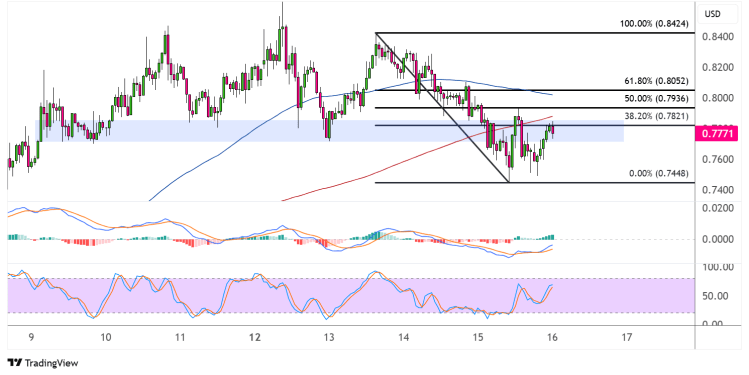Click the 50.00% (0.7936) retracement label
749x375 pixels.
click(x=656, y=98)
